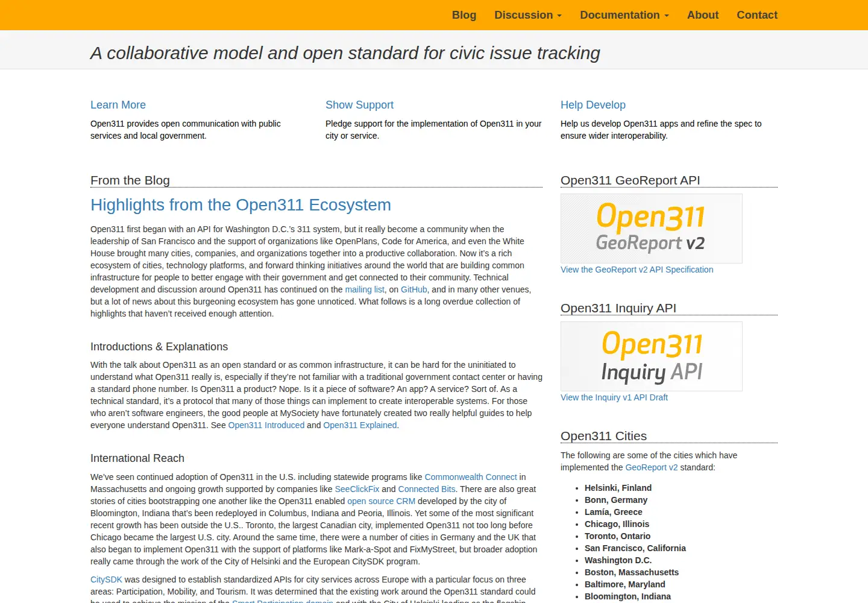868x603 pixels.
Task: Open the Contact page
Action: (x=757, y=15)
